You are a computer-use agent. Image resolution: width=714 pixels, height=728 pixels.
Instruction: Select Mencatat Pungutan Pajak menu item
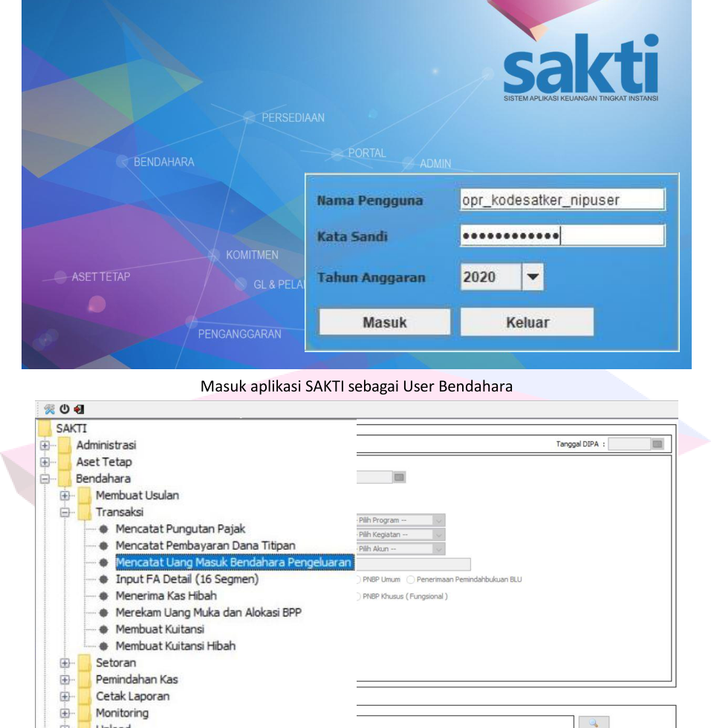pyautogui.click(x=179, y=529)
